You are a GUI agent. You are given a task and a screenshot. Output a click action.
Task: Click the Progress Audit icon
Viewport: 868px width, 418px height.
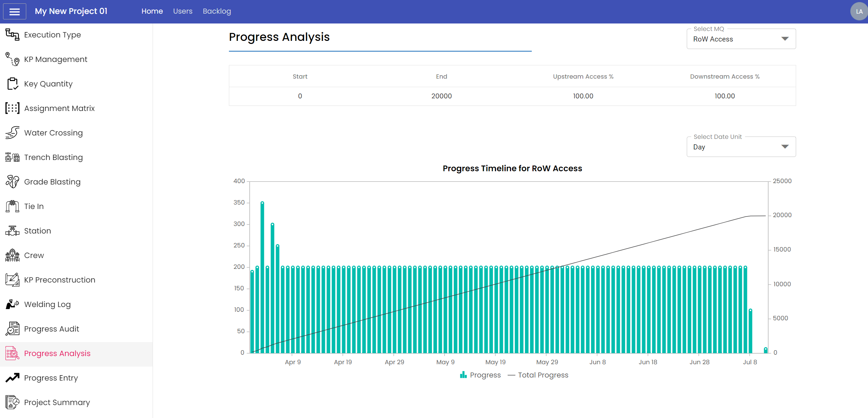tap(12, 329)
